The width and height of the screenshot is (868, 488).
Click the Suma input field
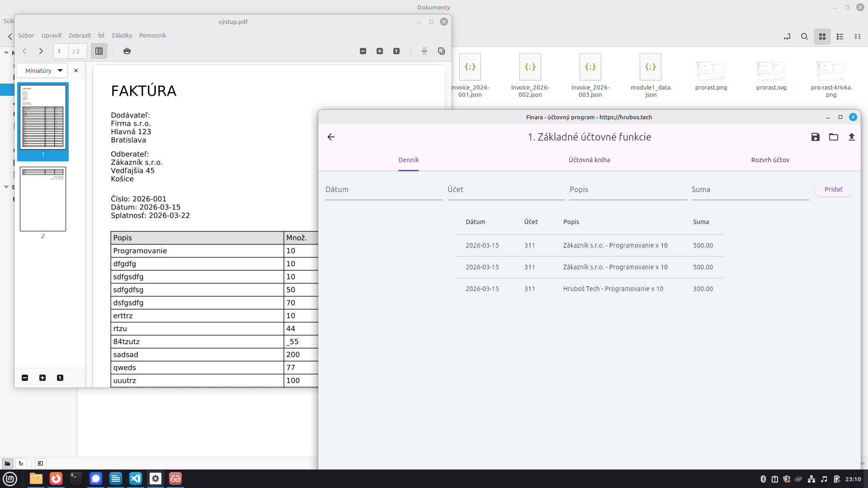click(750, 190)
